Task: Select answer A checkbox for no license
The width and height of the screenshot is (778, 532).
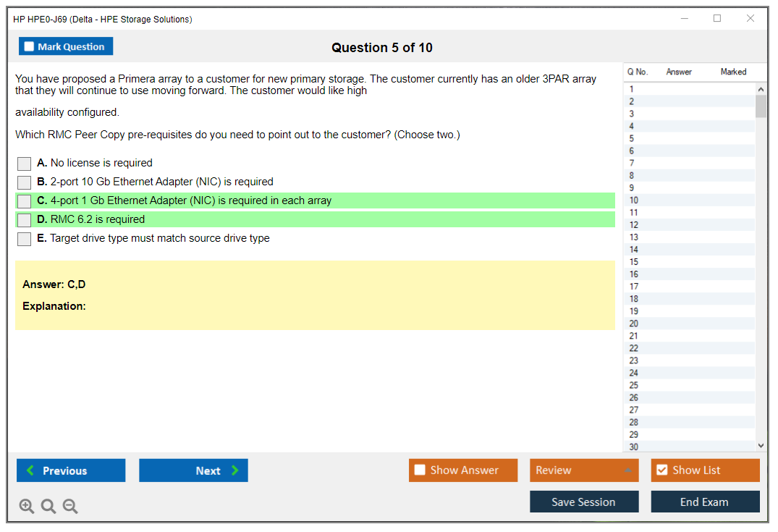Action: tap(25, 164)
